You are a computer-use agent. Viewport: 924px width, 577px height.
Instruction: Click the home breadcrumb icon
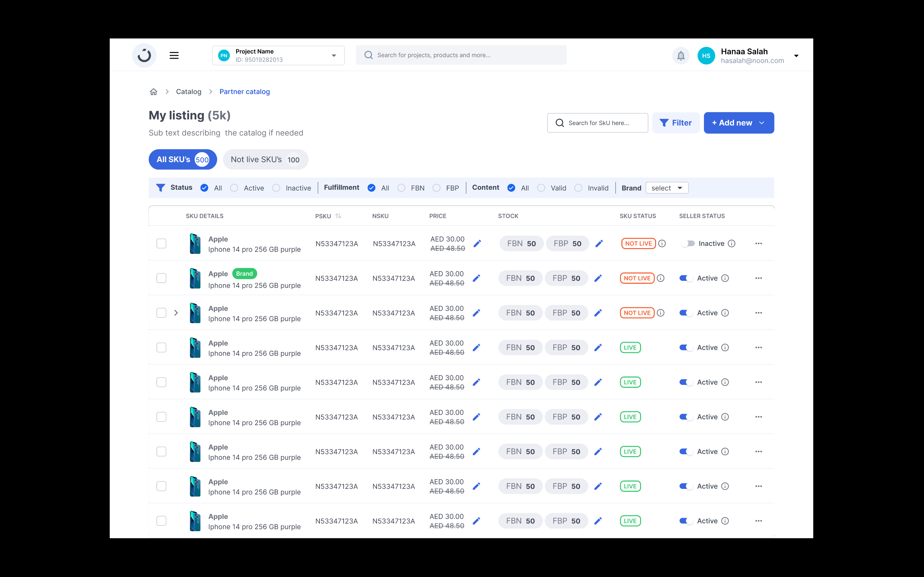coord(153,92)
